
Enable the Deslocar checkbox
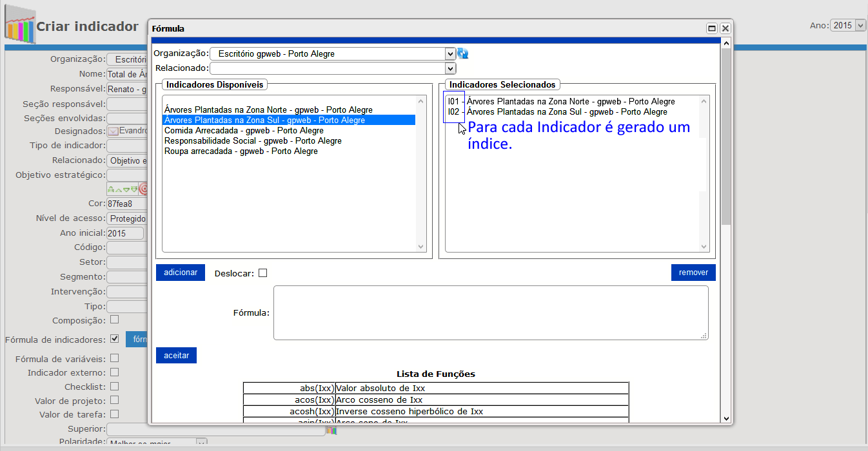tap(262, 273)
